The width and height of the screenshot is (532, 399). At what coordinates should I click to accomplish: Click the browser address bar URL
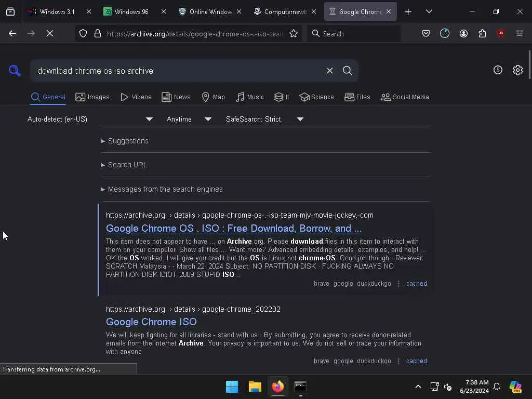pos(194,34)
